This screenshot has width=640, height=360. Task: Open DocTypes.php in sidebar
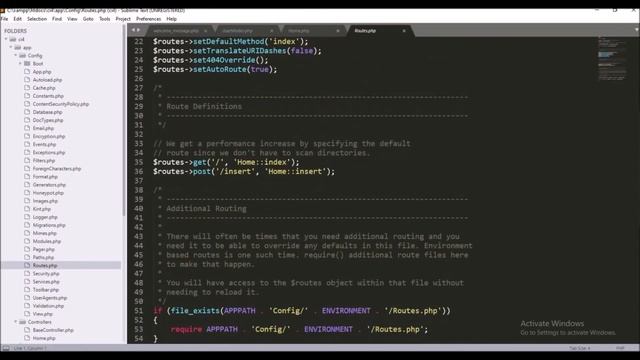48,120
